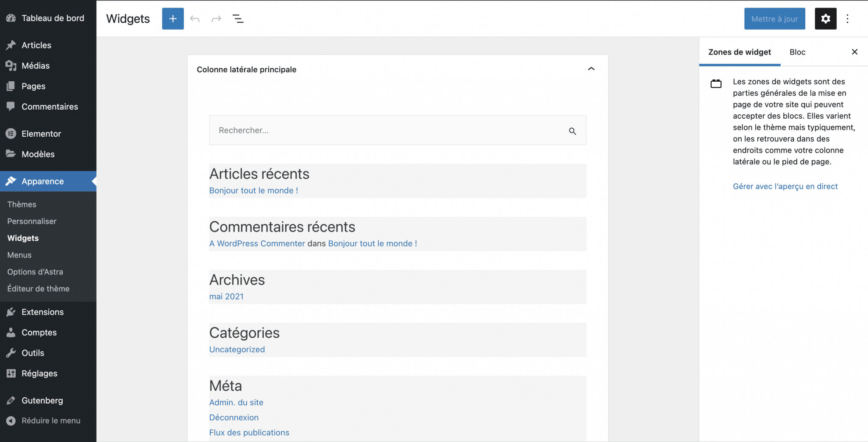Open the block inserter
The width and height of the screenshot is (868, 442).
tap(172, 19)
